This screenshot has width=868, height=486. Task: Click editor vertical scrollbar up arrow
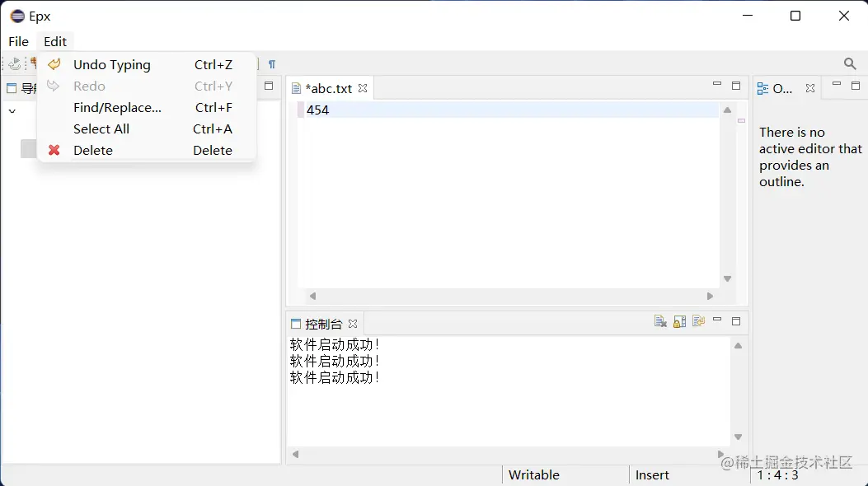(727, 110)
